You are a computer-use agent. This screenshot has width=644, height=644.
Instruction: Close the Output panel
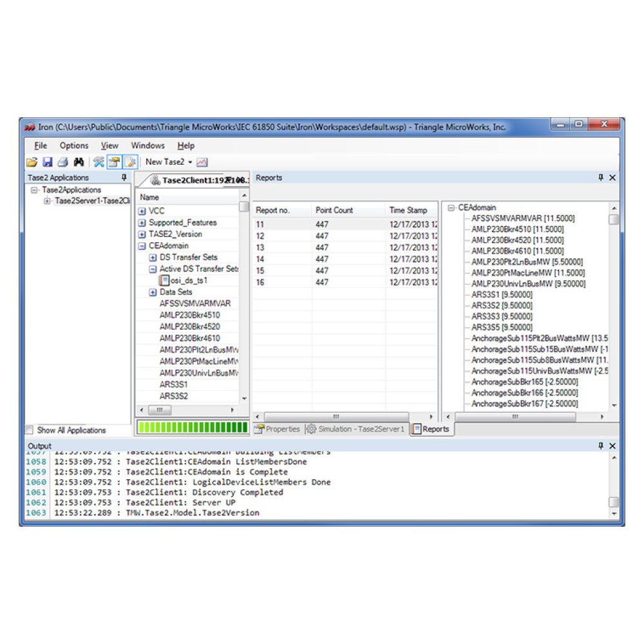[x=612, y=446]
